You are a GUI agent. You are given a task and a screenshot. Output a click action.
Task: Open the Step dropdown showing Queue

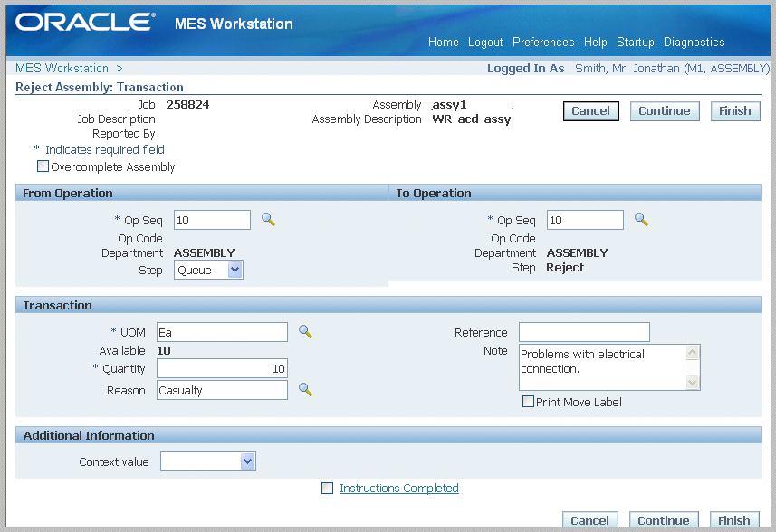208,270
